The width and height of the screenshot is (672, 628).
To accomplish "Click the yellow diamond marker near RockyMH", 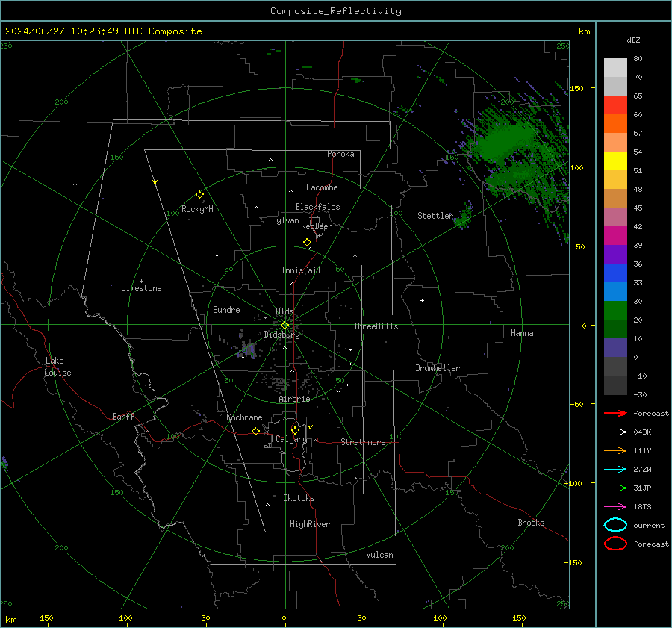I will (199, 195).
